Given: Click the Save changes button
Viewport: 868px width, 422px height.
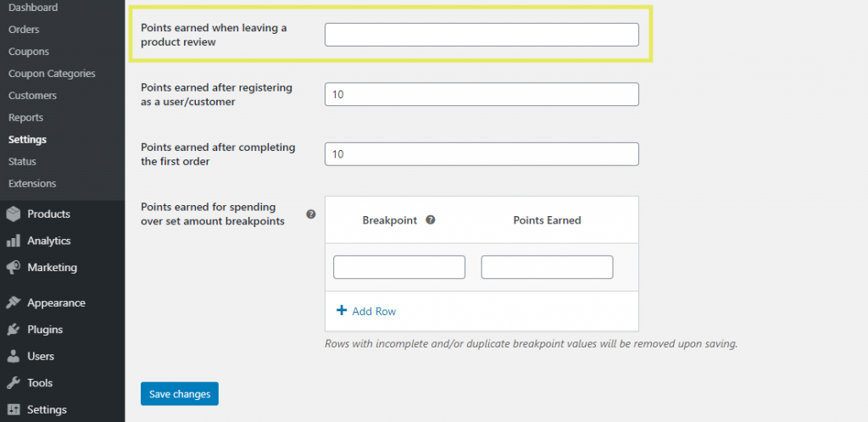Looking at the screenshot, I should click(180, 394).
